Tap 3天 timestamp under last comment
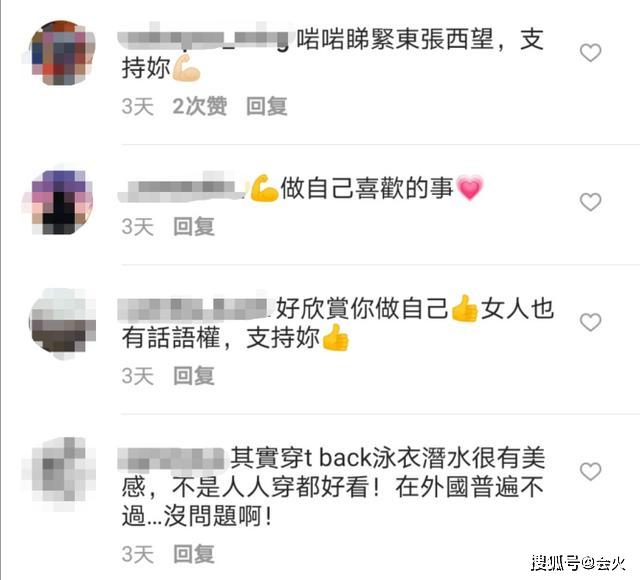The image size is (640, 580). click(x=138, y=554)
